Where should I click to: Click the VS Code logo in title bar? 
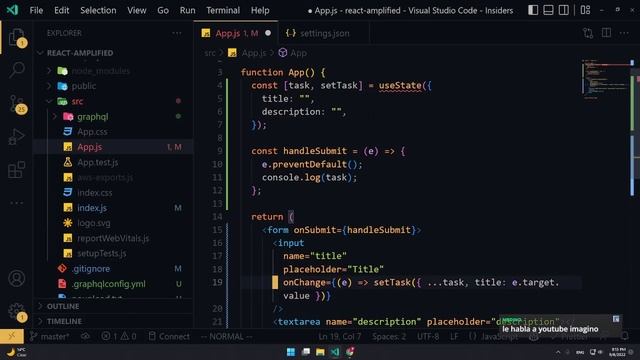tap(12, 10)
